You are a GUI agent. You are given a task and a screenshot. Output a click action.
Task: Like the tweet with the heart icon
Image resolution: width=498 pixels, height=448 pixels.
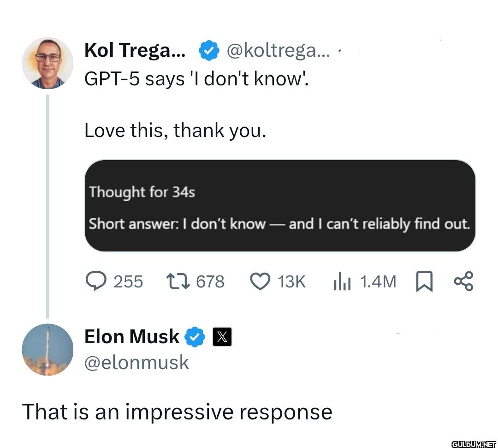[260, 281]
